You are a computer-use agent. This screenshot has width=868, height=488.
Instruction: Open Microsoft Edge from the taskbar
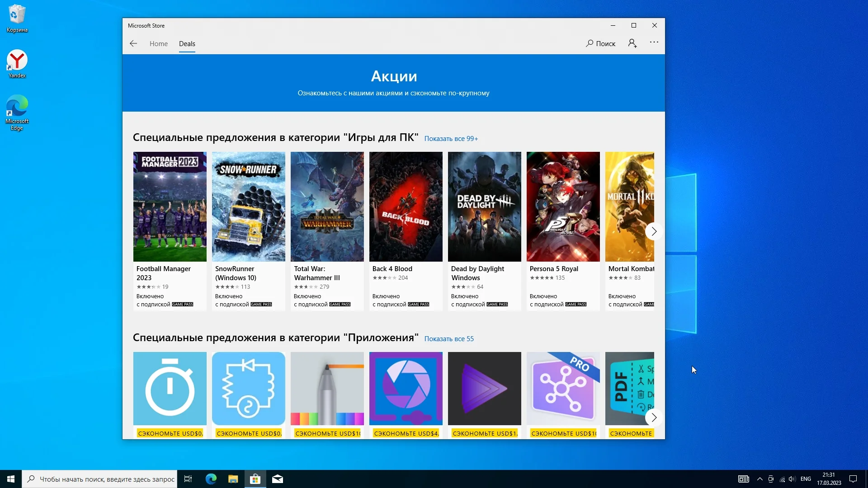pyautogui.click(x=211, y=479)
